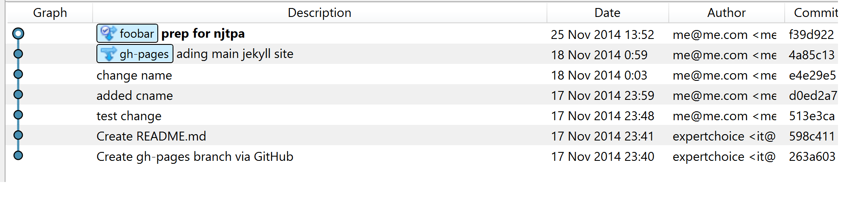Click graph node for 'test change' commit
Screen dimensions: 868x204
[18, 115]
